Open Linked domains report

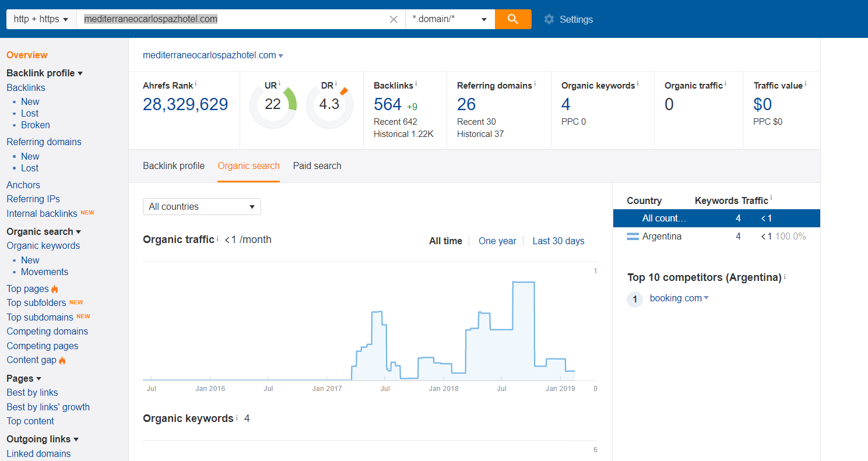[38, 454]
